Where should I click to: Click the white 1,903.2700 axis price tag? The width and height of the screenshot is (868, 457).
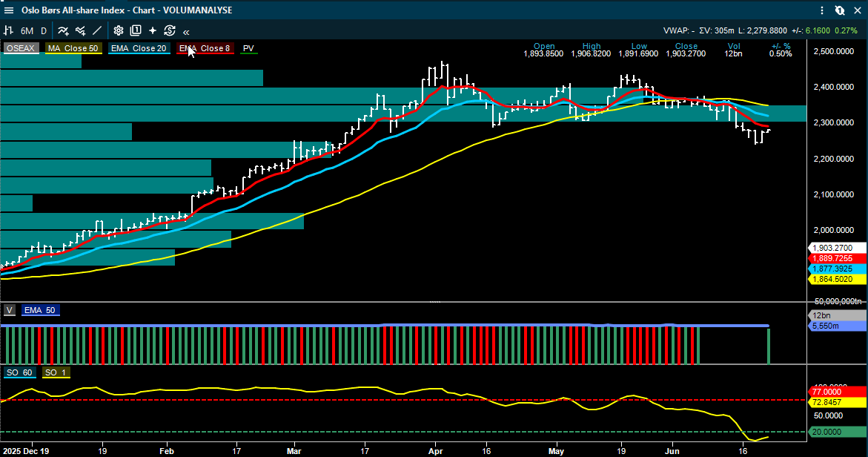(836, 249)
